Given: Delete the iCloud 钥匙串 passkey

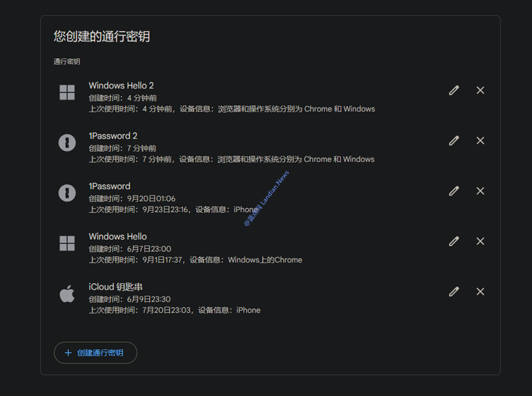Looking at the screenshot, I should click(480, 291).
